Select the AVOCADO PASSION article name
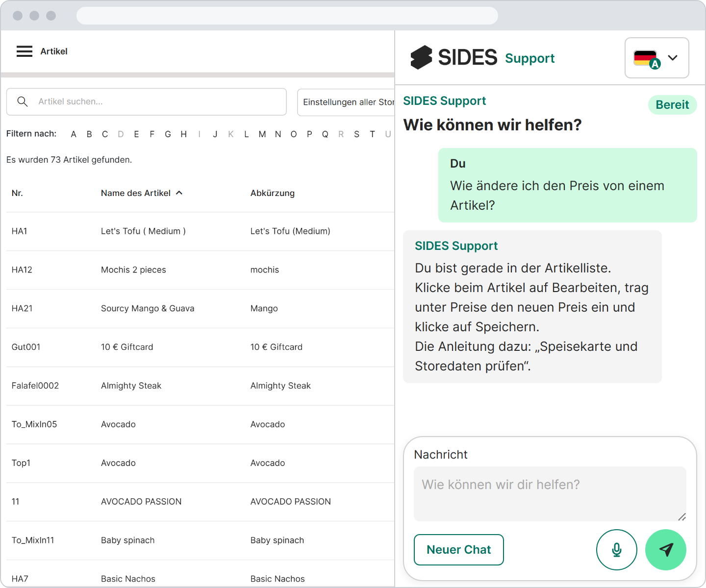706x588 pixels. 141,502
